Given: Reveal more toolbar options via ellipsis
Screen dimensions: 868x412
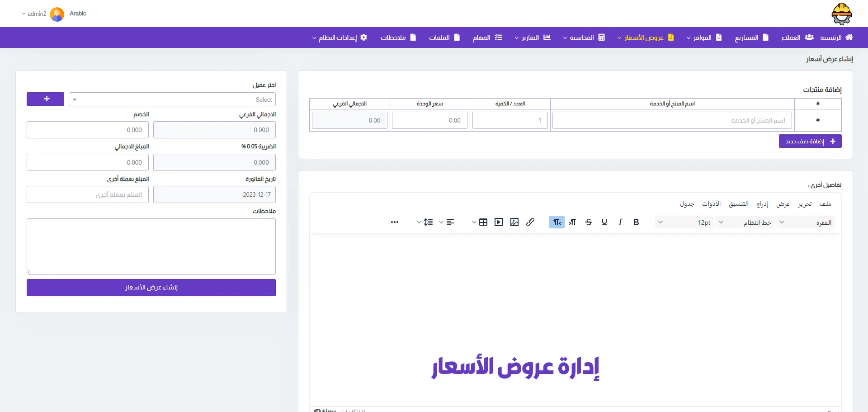Looking at the screenshot, I should (x=395, y=222).
